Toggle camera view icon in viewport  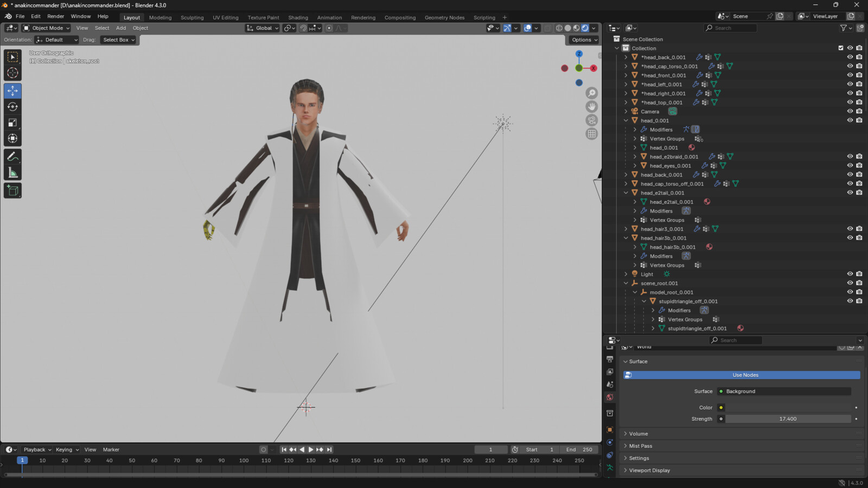tap(592, 120)
